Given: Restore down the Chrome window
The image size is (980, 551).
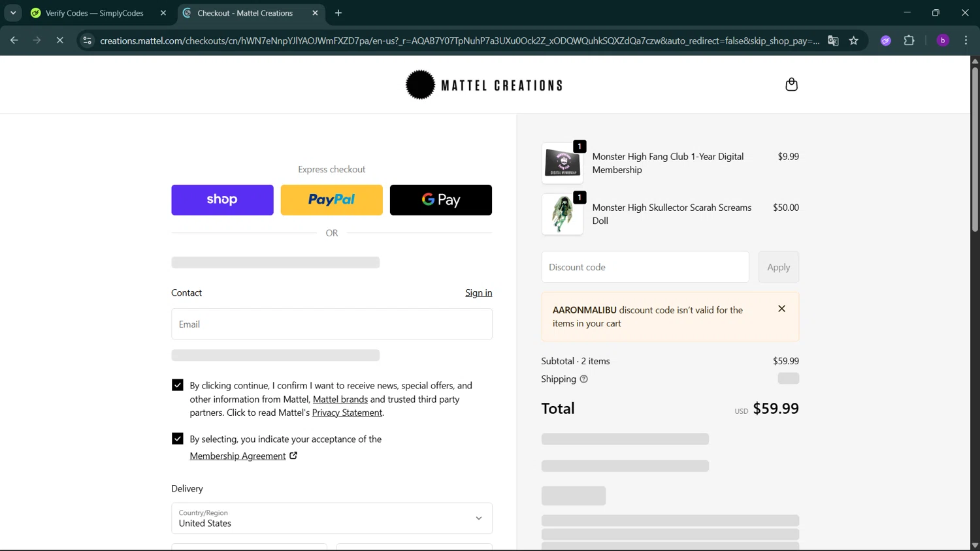Looking at the screenshot, I should (936, 12).
